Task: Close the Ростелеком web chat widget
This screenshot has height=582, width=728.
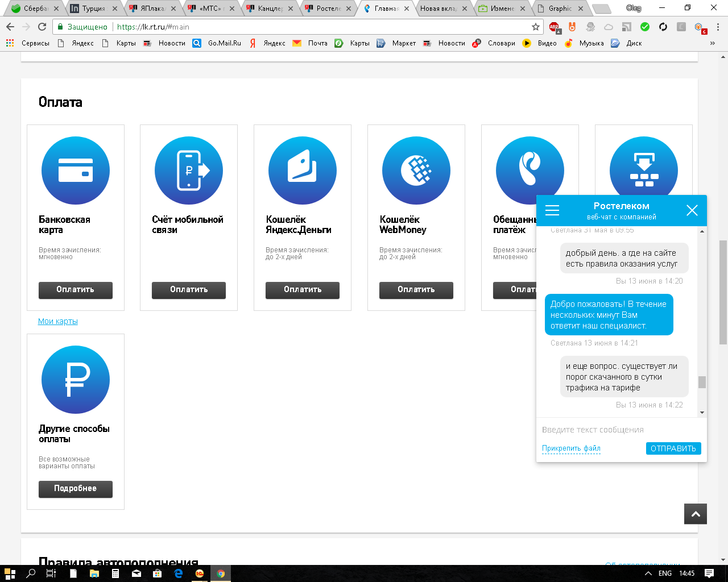Action: pyautogui.click(x=692, y=210)
